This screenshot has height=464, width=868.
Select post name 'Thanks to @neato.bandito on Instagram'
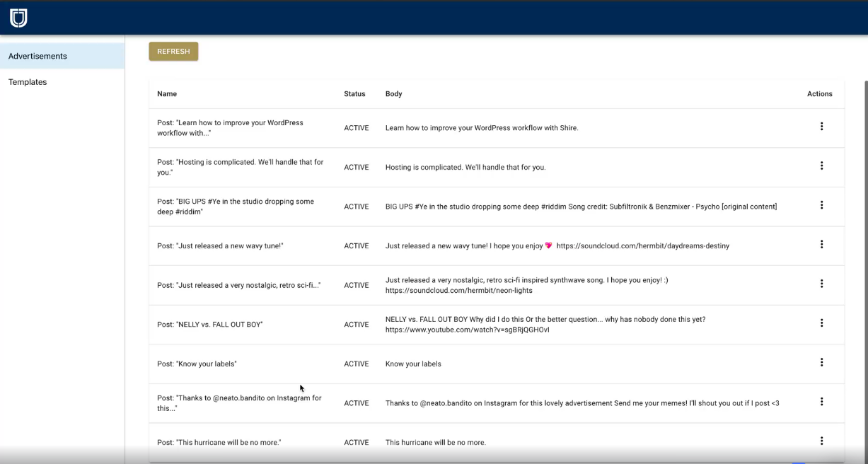coord(239,403)
